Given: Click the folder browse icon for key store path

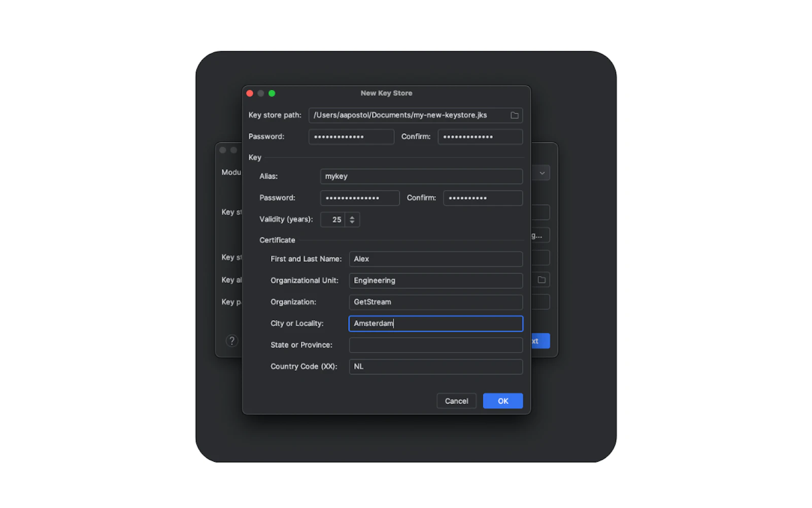Looking at the screenshot, I should pos(514,115).
